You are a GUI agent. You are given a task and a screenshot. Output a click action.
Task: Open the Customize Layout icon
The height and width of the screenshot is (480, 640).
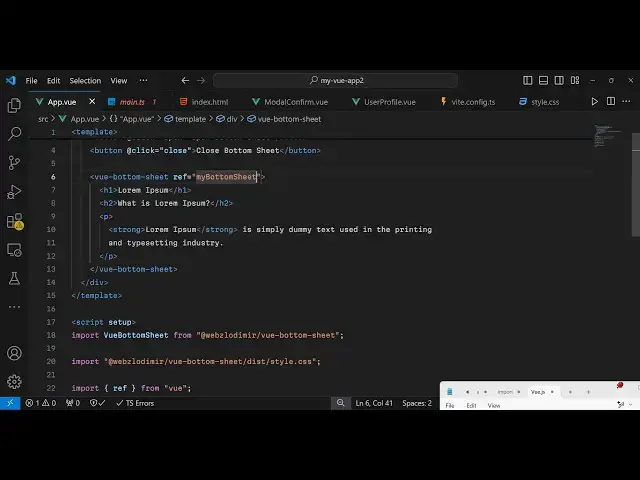tap(575, 80)
